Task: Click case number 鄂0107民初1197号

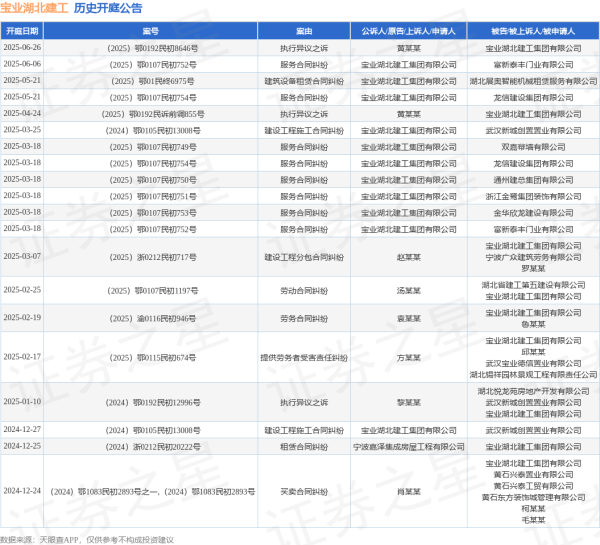Action: pos(152,291)
